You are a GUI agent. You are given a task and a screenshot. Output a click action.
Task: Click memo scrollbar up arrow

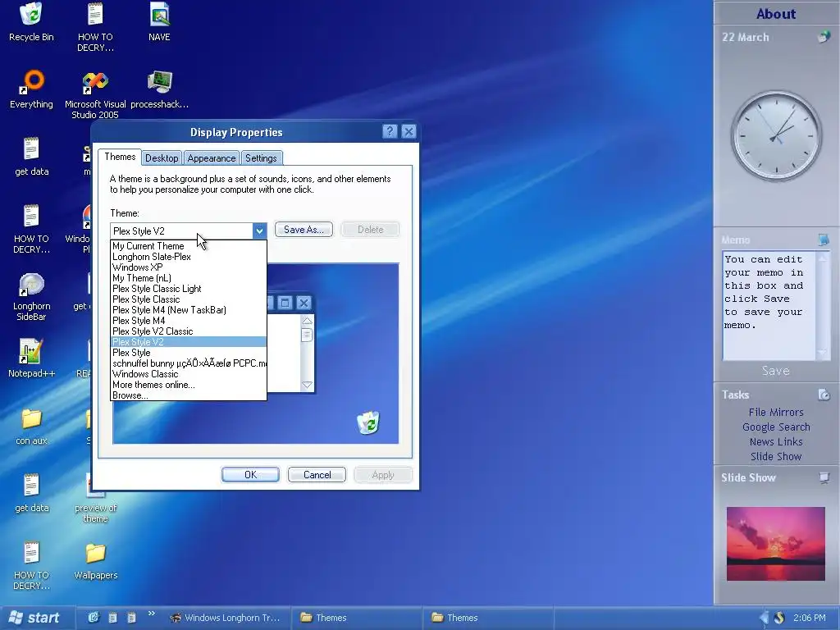[x=822, y=258]
